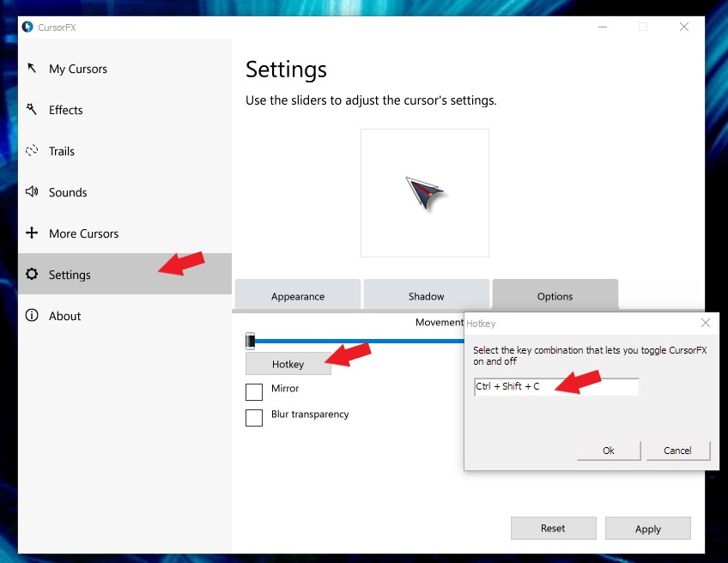
Task: Click the My Cursors arrow icon
Action: [x=32, y=69]
